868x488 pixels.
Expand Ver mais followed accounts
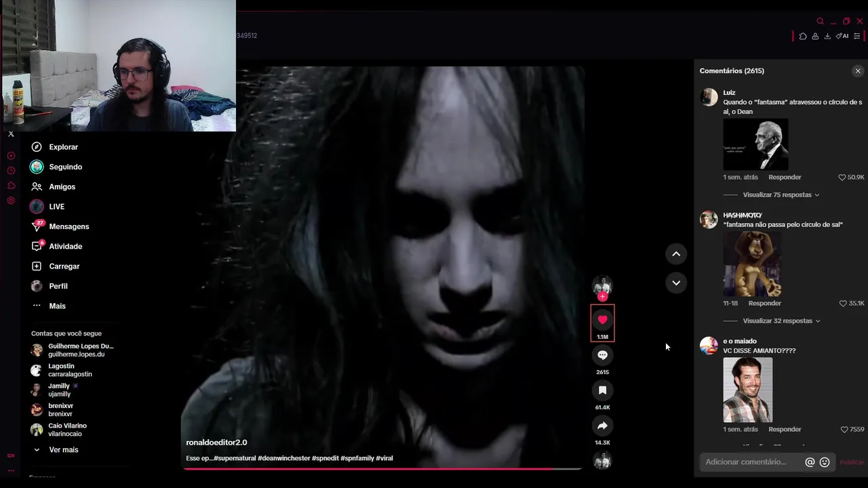pos(55,449)
